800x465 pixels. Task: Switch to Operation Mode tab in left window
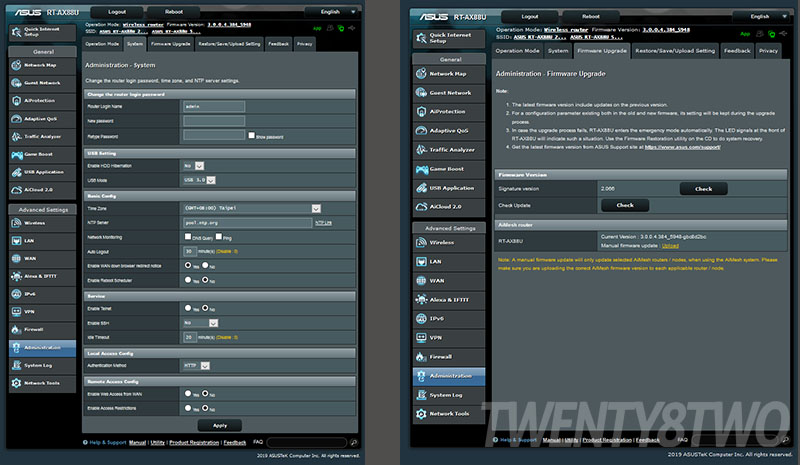pos(102,44)
